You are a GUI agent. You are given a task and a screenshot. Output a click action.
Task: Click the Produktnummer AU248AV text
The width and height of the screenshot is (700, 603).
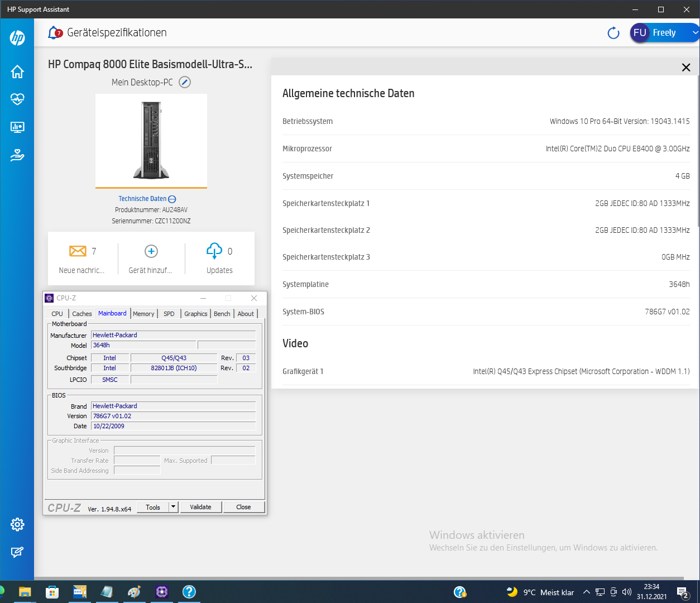151,210
